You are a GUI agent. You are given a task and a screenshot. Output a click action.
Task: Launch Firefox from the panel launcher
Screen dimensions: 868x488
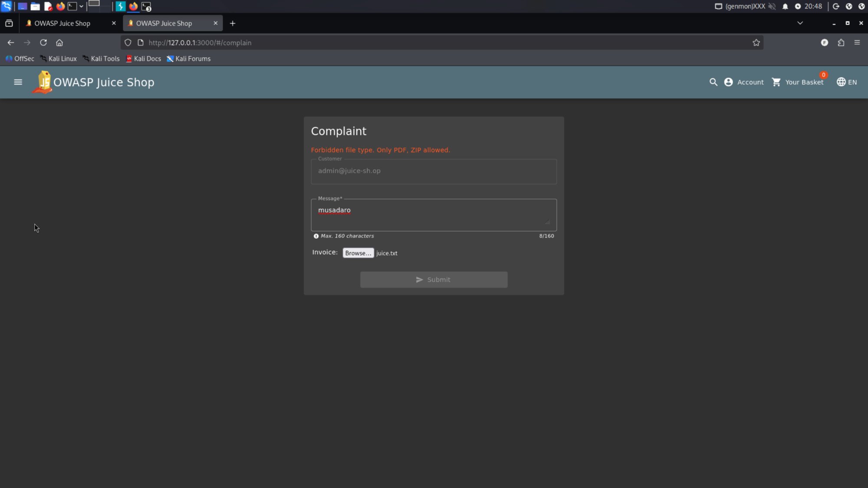tap(60, 7)
